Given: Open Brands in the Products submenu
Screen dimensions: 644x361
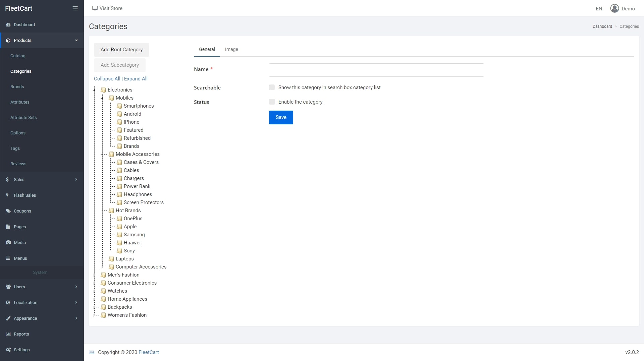Looking at the screenshot, I should click(x=17, y=86).
